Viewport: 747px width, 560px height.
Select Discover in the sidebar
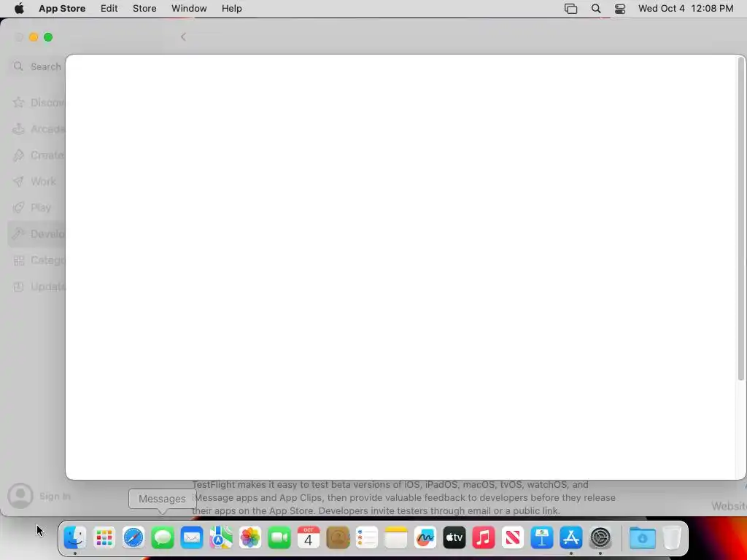[37, 102]
